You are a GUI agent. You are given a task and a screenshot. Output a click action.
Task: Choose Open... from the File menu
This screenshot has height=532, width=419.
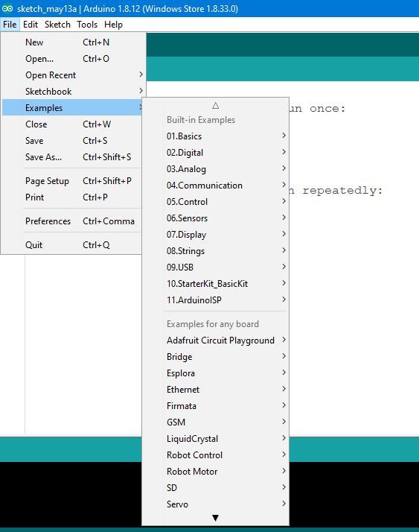pyautogui.click(x=72, y=59)
